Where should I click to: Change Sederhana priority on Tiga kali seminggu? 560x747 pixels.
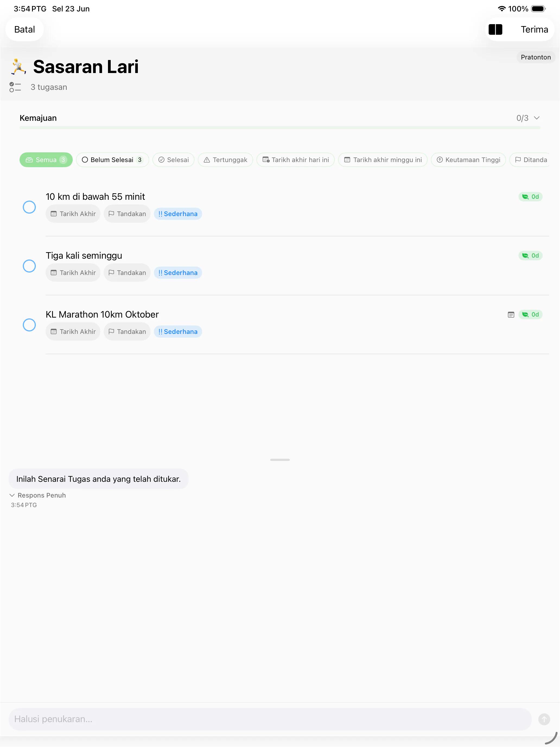(x=178, y=273)
